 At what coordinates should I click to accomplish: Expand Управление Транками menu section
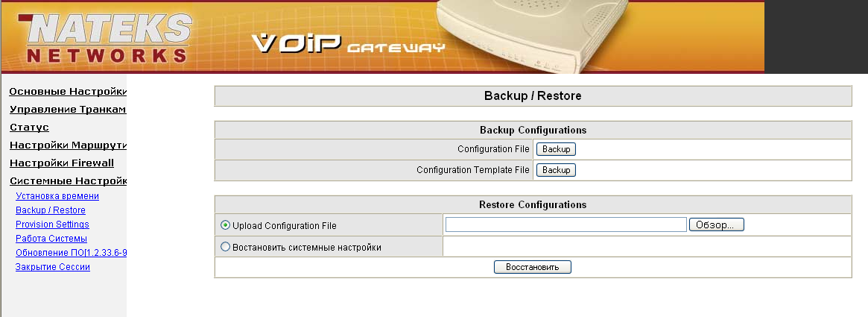coord(68,110)
